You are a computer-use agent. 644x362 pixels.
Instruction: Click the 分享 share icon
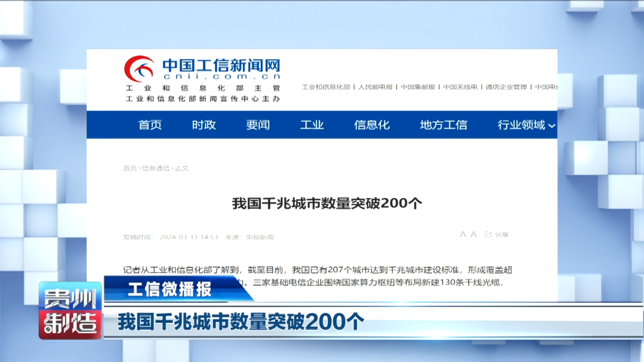pyautogui.click(x=488, y=234)
